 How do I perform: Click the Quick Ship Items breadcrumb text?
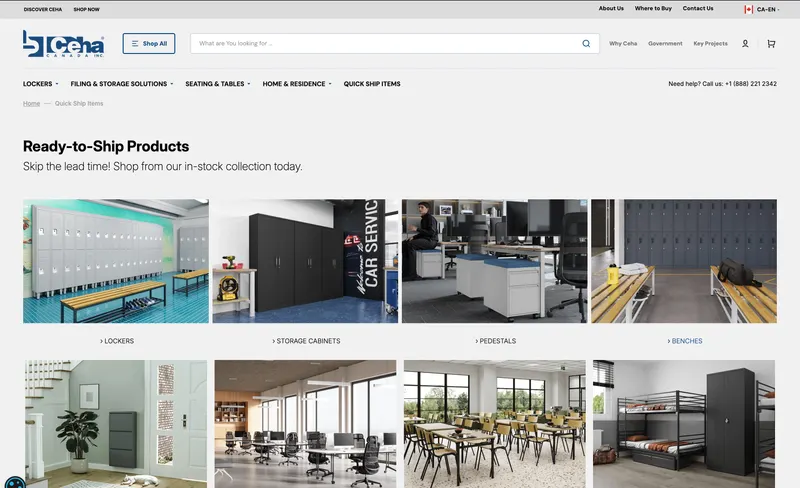79,103
